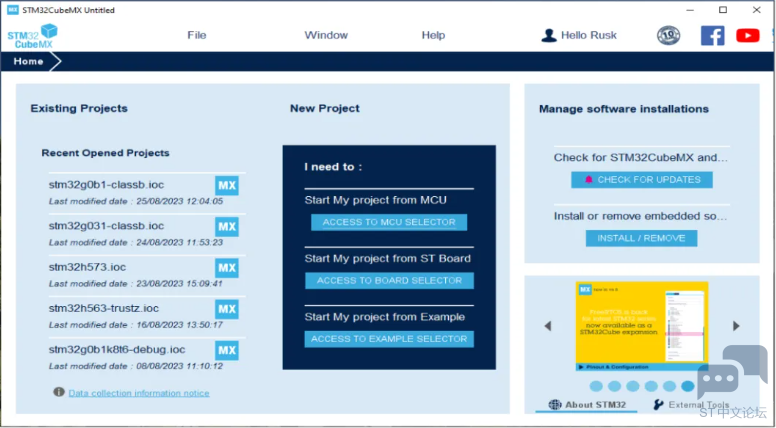Select second carousel dot indicator
776x428 pixels.
point(615,386)
